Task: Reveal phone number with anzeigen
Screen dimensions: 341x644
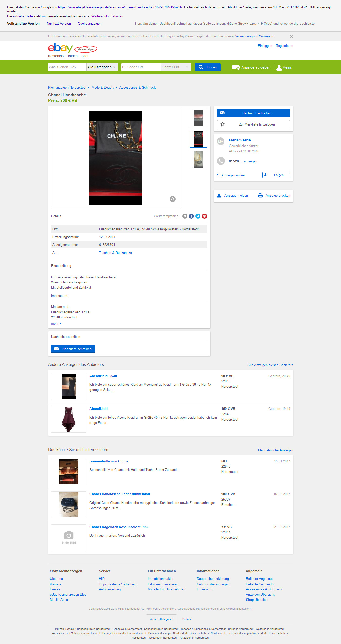Action: point(251,161)
